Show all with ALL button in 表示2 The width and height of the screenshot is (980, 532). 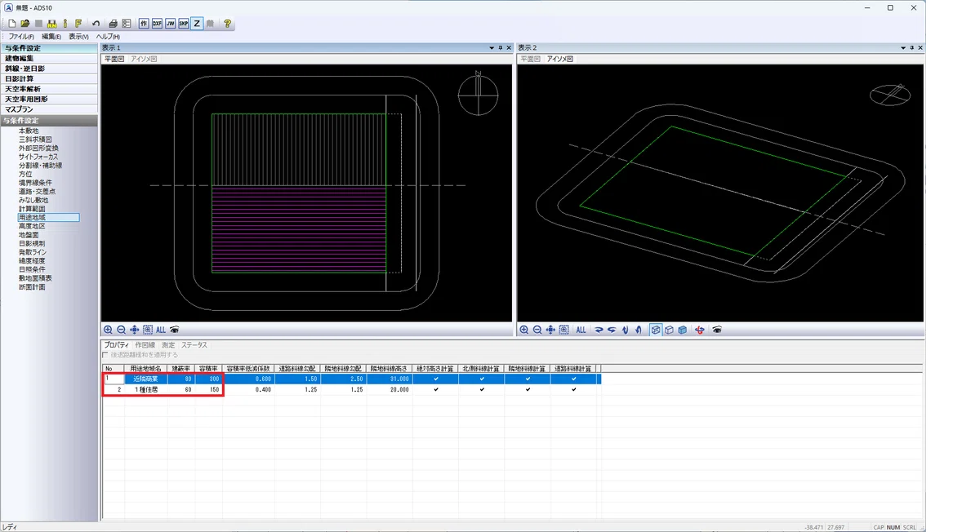pyautogui.click(x=581, y=330)
